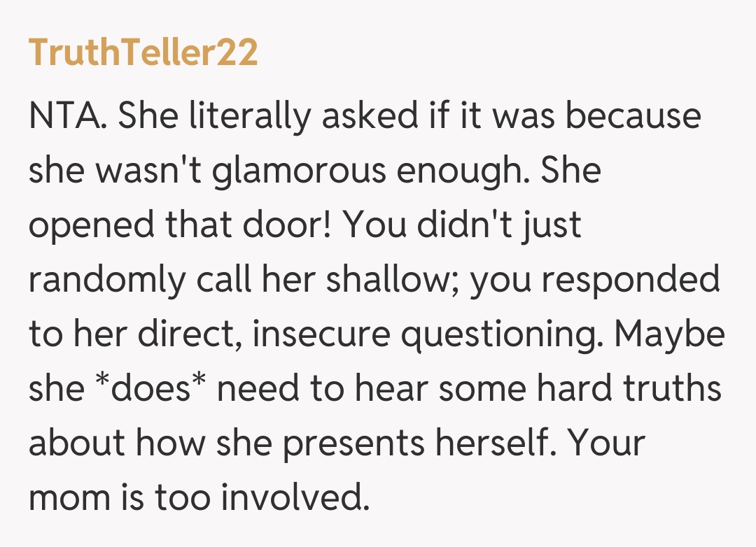
Task: Click the word "Maybe" in the comment
Action: click(670, 334)
